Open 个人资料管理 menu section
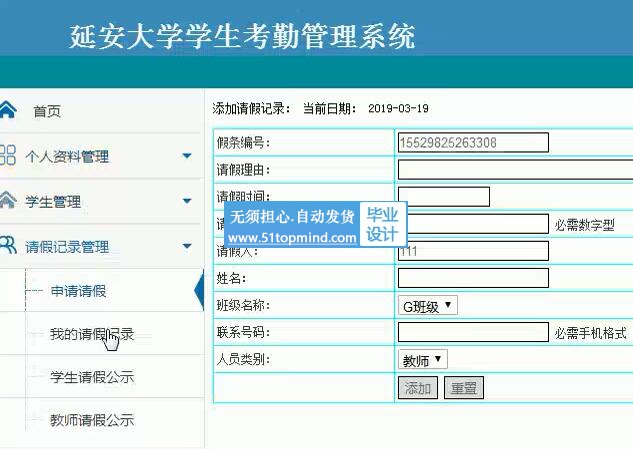Image resolution: width=633 pixels, height=449 pixels. [67, 156]
